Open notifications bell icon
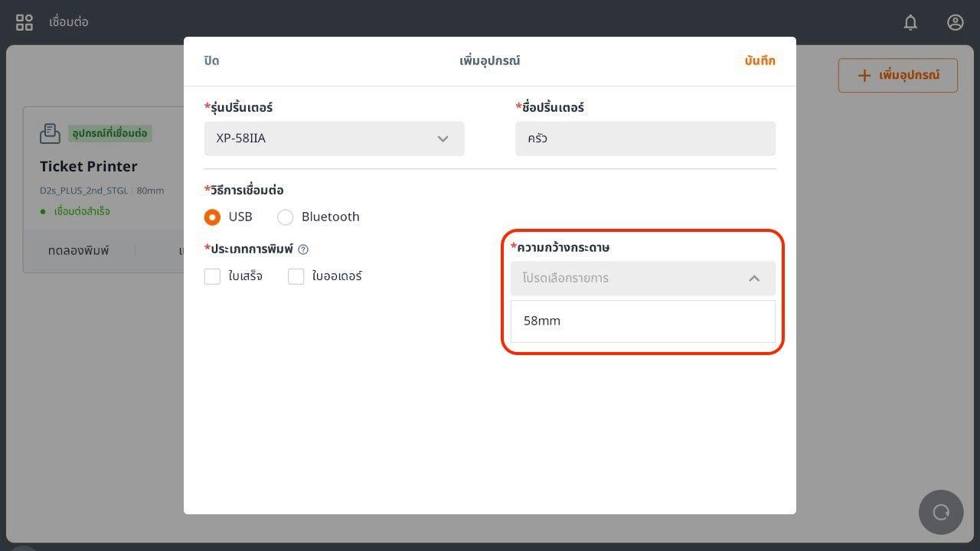980x551 pixels. 910,22
